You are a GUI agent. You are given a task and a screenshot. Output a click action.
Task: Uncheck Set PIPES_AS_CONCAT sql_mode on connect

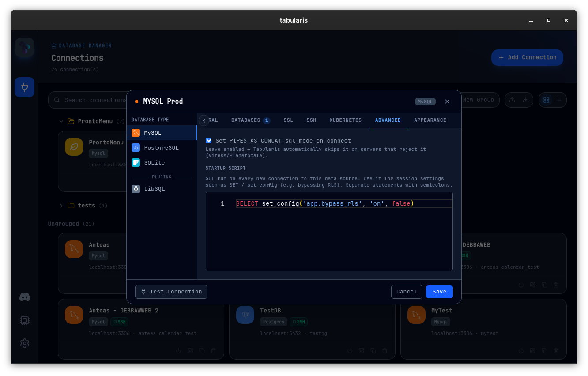click(209, 141)
